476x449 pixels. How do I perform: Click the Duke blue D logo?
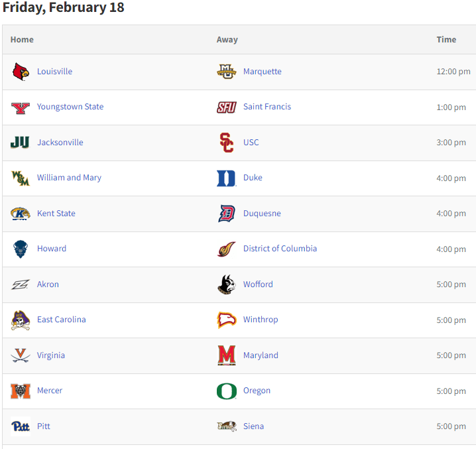[227, 178]
